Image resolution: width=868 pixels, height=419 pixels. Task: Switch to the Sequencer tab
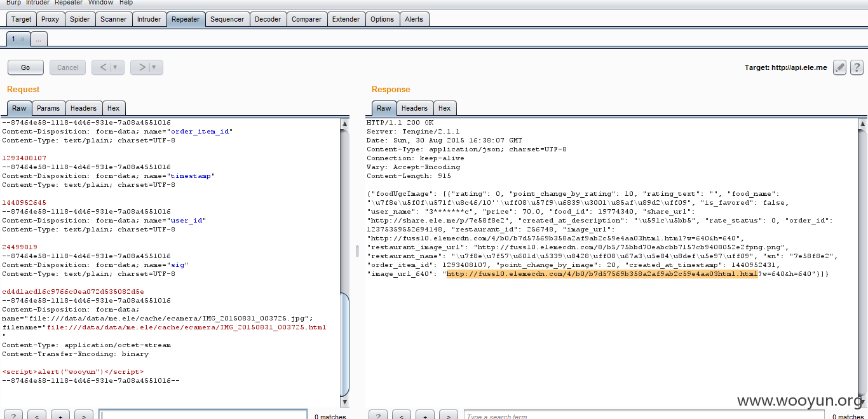(227, 19)
